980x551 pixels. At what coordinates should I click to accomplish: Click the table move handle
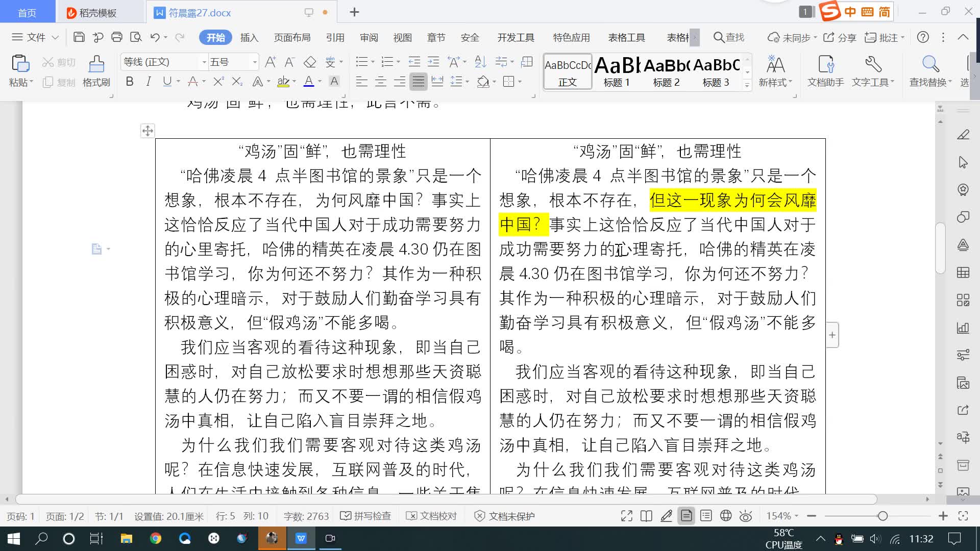(x=148, y=131)
